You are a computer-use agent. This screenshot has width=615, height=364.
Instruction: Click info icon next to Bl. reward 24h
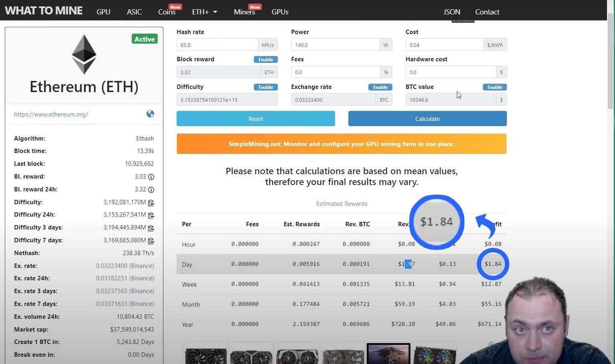pyautogui.click(x=151, y=190)
